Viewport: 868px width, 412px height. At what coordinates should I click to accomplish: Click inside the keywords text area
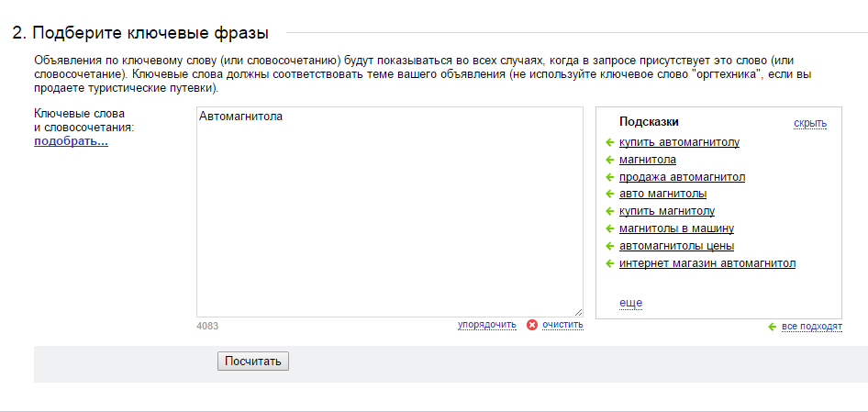pos(390,212)
